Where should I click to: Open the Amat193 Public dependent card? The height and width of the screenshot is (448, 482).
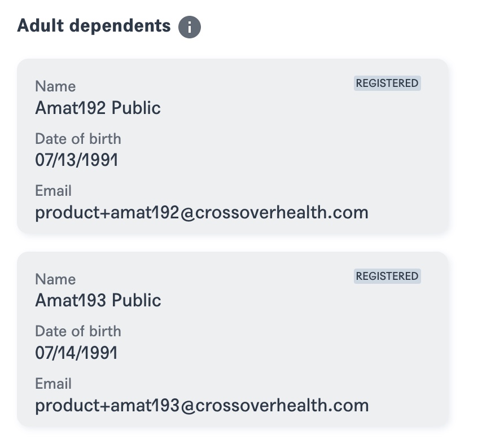(233, 339)
